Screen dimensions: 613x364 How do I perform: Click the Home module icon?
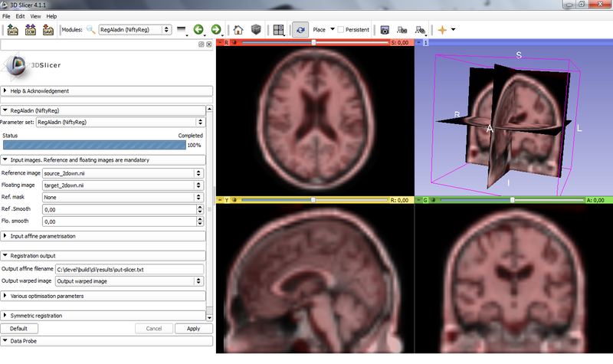238,30
